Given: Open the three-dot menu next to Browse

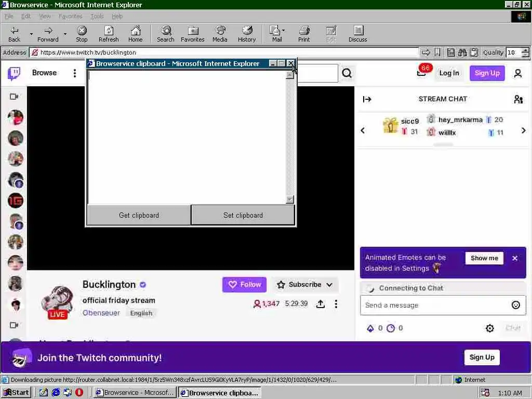Looking at the screenshot, I should click(x=75, y=73).
